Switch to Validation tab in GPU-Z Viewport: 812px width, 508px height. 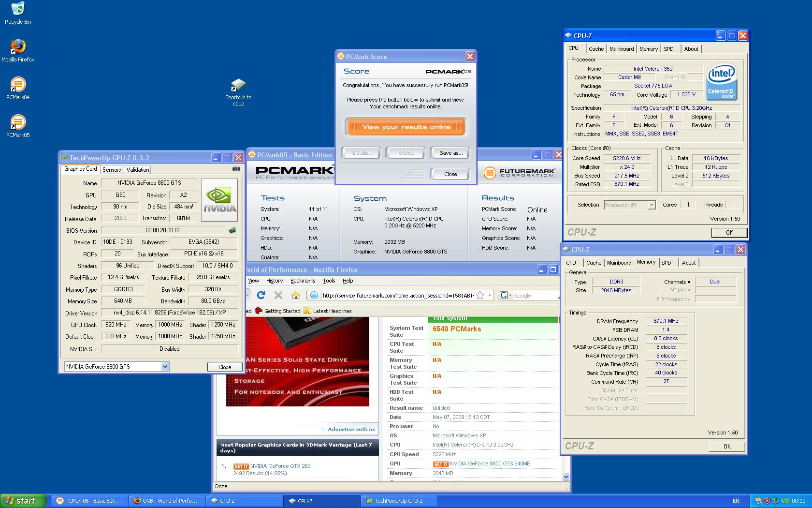click(x=138, y=170)
